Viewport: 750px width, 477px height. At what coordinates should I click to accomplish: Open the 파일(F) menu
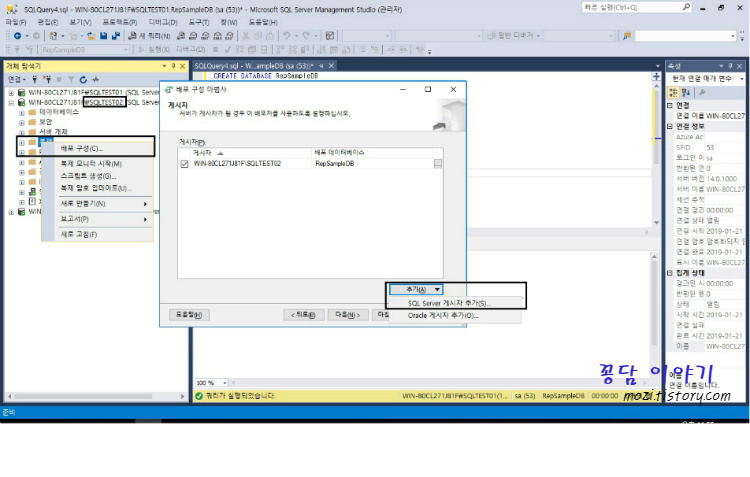click(16, 22)
